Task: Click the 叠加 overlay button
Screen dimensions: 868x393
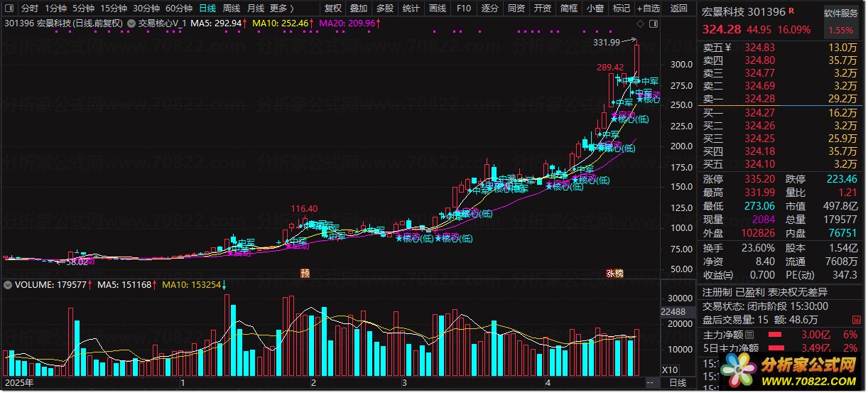Action: pyautogui.click(x=359, y=9)
